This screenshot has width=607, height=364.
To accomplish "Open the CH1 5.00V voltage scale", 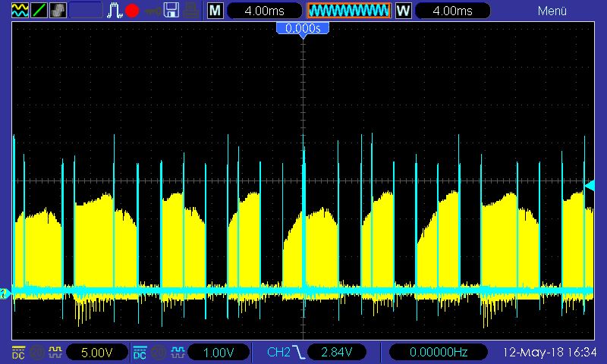I will tap(96, 352).
